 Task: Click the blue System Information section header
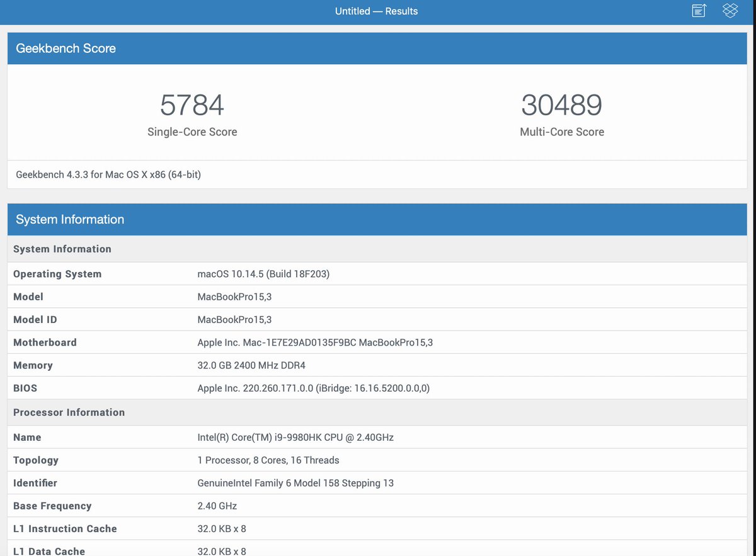[377, 220]
